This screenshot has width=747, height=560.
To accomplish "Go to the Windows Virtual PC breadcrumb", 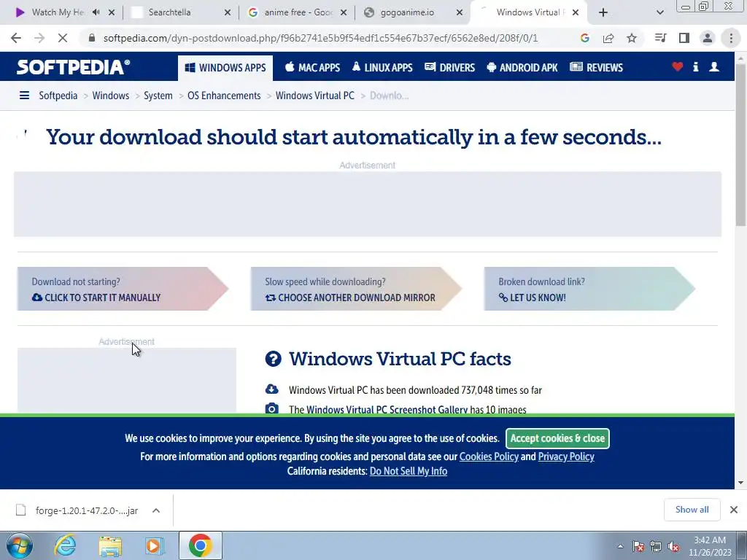I will pos(315,96).
